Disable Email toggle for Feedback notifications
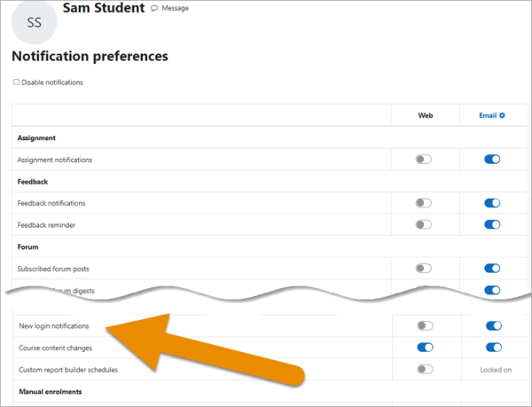The width and height of the screenshot is (532, 407). click(x=492, y=203)
